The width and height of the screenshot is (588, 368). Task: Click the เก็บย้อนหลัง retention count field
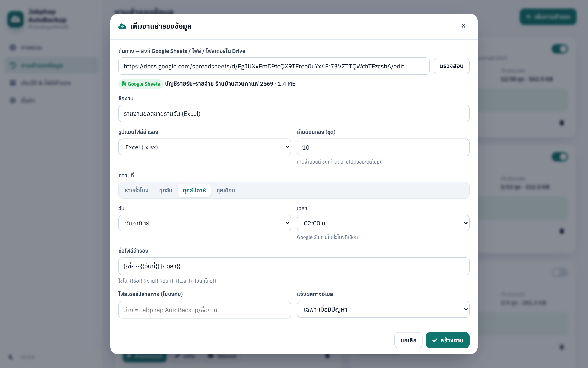(383, 147)
